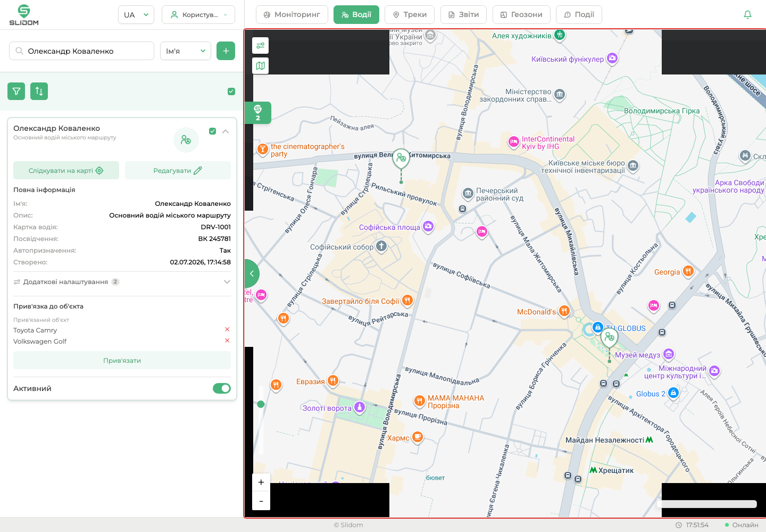This screenshot has width=766, height=532.
Task: Click driver avatar icon in card
Action: [186, 140]
